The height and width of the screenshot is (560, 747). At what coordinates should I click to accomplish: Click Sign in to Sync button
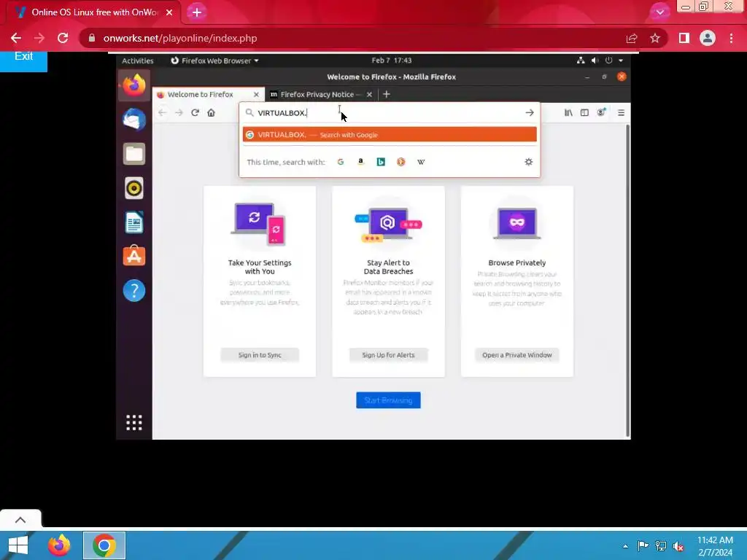pos(260,355)
